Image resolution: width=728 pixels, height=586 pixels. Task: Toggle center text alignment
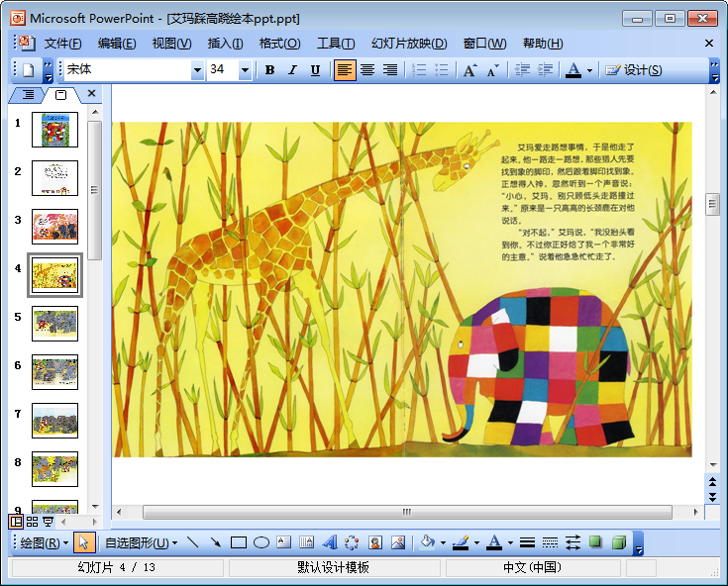pos(367,70)
